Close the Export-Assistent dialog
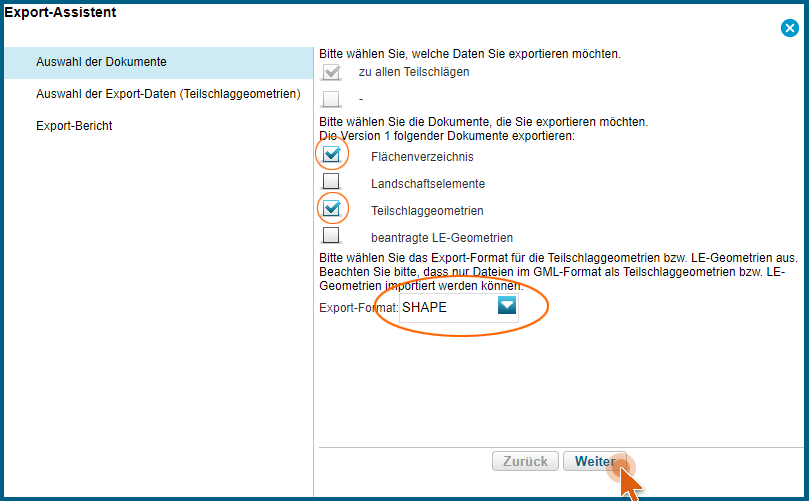Viewport: 809px width, 501px height. (789, 28)
